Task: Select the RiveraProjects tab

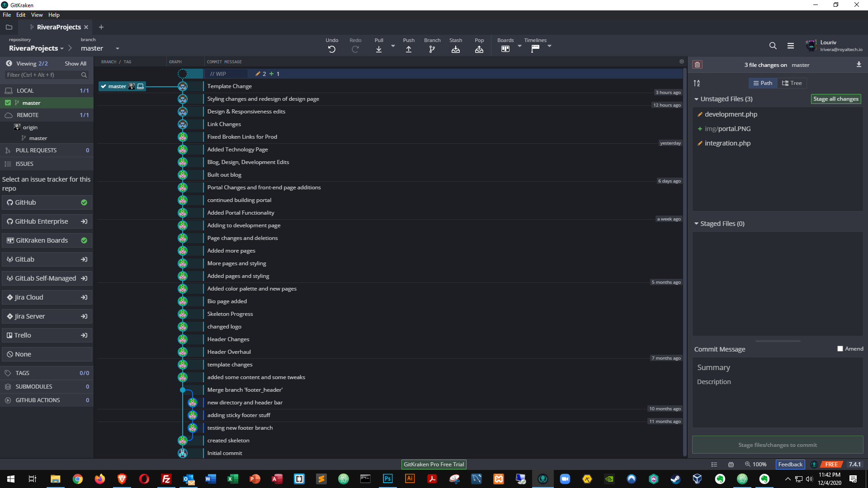Action: point(59,27)
